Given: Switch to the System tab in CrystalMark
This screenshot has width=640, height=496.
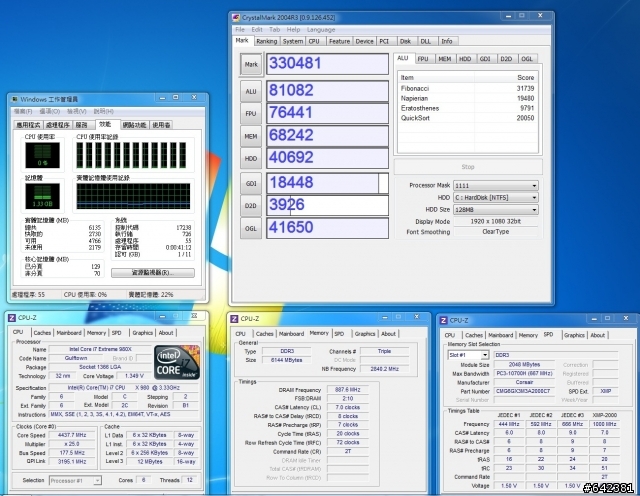Looking at the screenshot, I should 293,41.
